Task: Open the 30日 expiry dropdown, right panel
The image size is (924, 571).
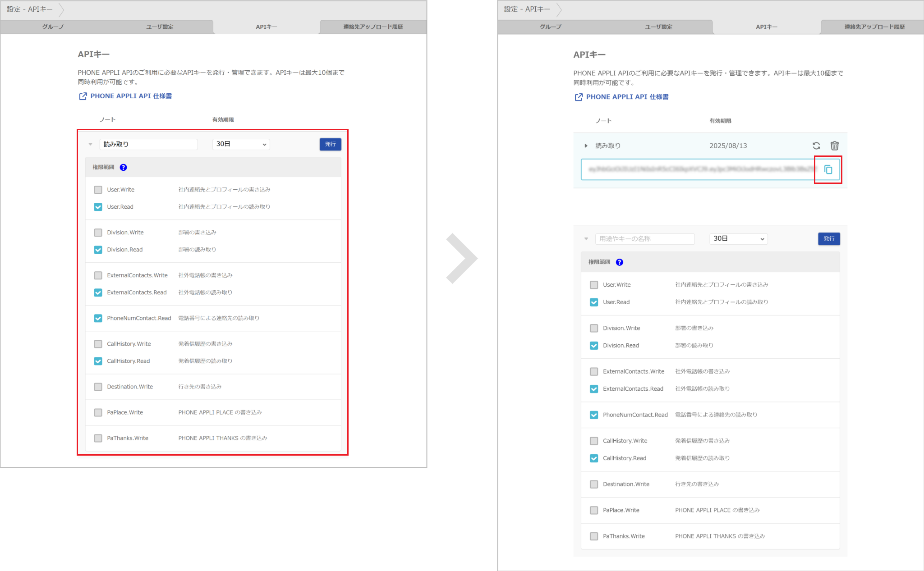Action: coord(739,239)
